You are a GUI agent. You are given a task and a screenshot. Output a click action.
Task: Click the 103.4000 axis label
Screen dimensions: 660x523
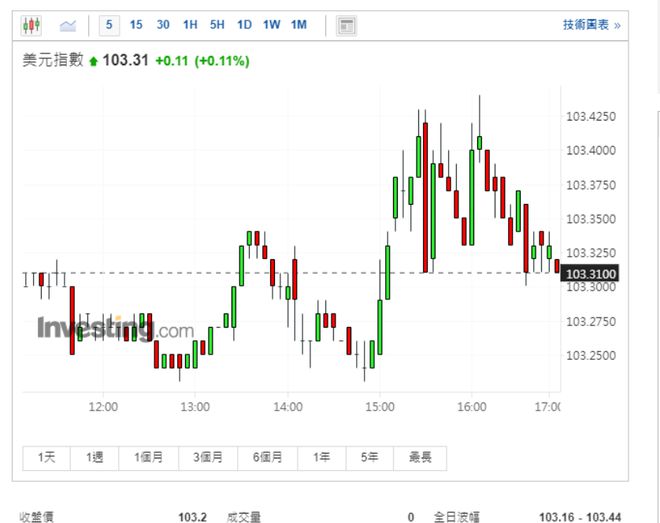click(x=591, y=150)
